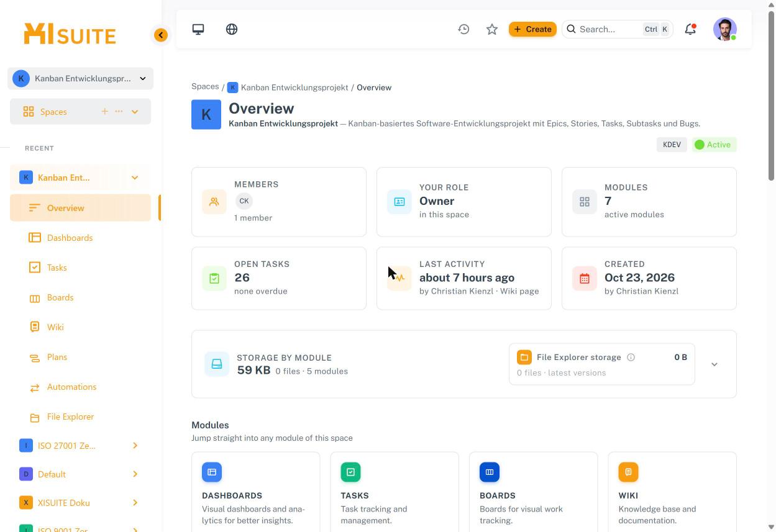This screenshot has width=776, height=532.
Task: Click the info icon next to File Explorer storage
Action: [x=631, y=358]
